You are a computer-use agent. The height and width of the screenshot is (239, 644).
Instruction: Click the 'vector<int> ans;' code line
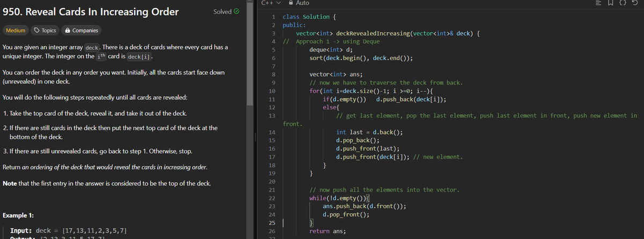click(x=336, y=74)
